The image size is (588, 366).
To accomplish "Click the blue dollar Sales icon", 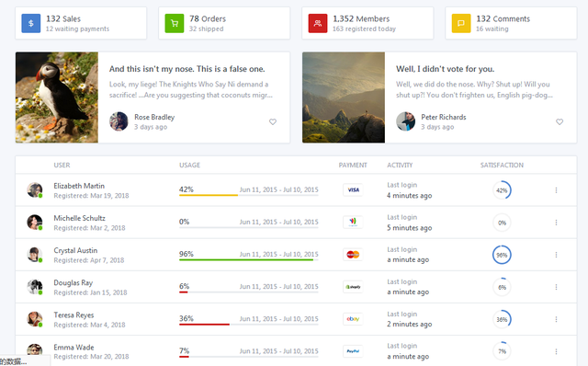I will 30,23.
